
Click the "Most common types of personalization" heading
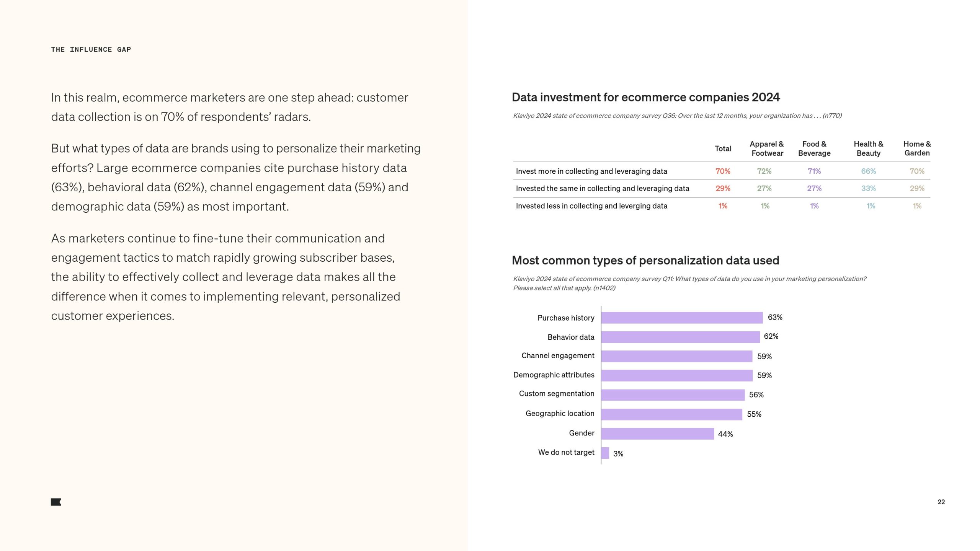click(x=645, y=261)
